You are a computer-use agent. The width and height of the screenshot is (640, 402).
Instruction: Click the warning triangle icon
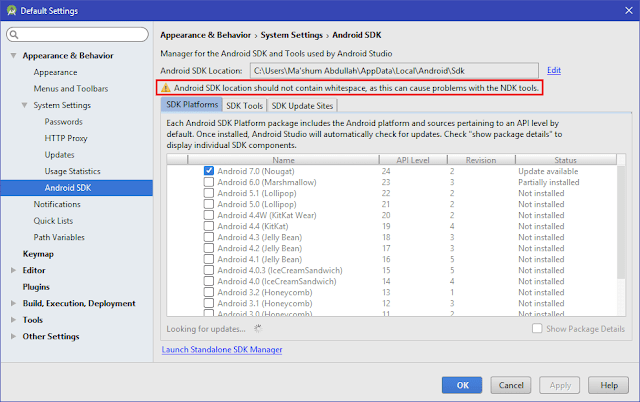[x=165, y=88]
